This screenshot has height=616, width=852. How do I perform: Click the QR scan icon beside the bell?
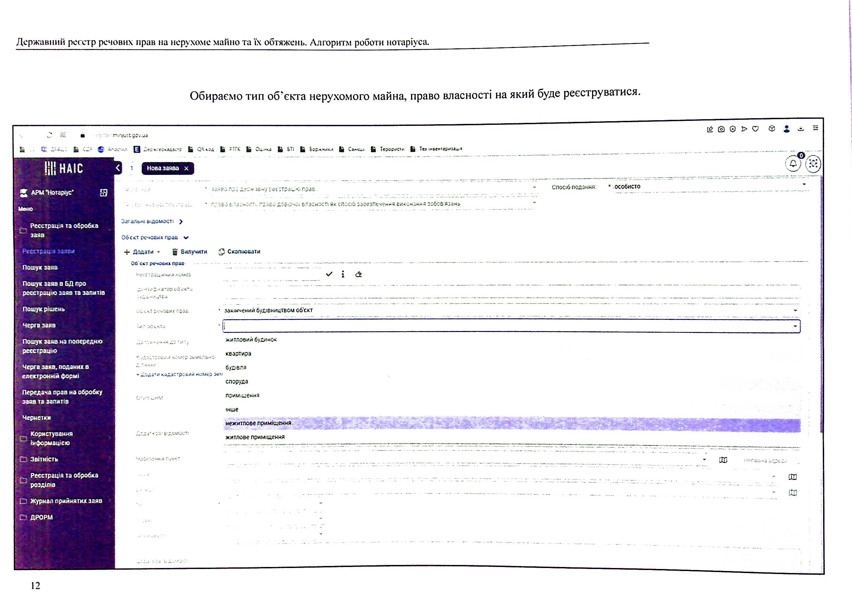click(813, 164)
